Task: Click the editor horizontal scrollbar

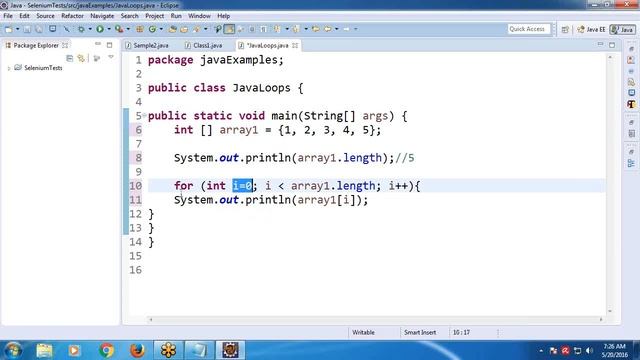Action: (376, 320)
